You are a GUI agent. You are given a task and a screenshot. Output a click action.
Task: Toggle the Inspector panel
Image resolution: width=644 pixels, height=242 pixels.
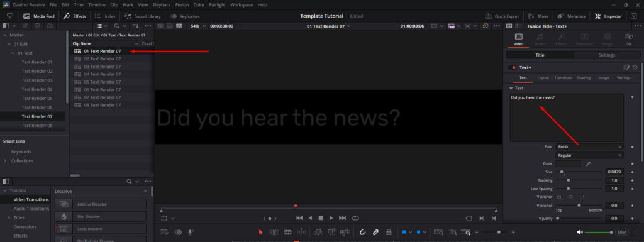pos(608,16)
